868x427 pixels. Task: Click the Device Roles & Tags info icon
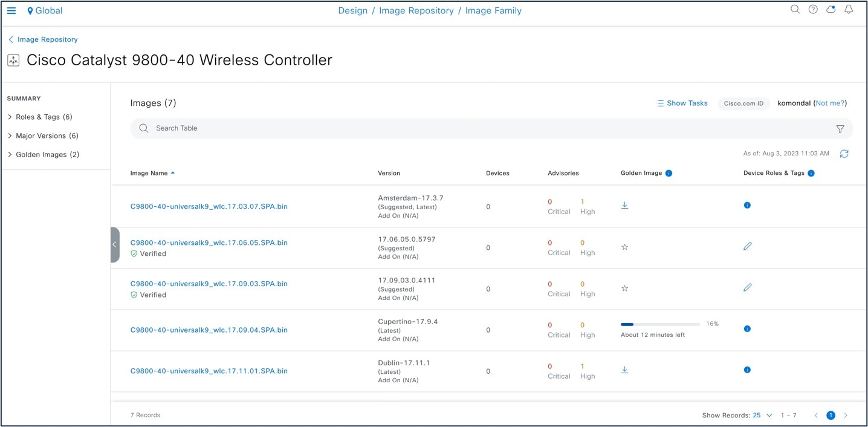click(x=811, y=173)
